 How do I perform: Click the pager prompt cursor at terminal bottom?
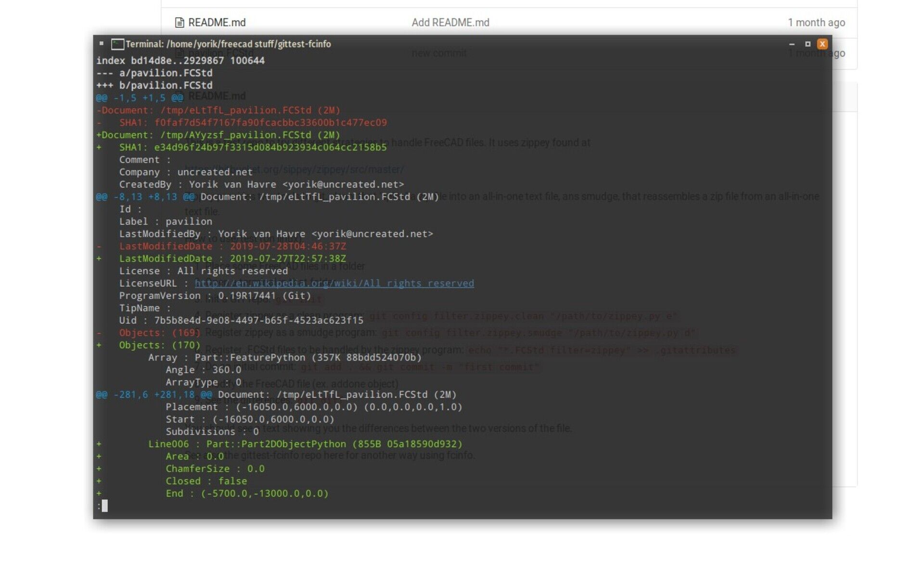(x=105, y=505)
